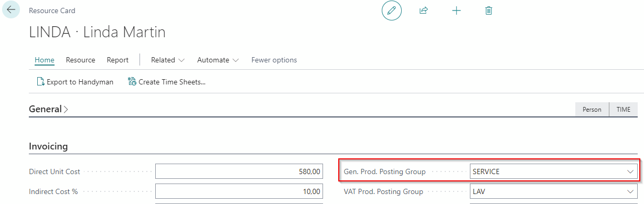The width and height of the screenshot is (644, 204).
Task: Open Gen. Prod. Posting Group dropdown arrow
Action: point(630,171)
